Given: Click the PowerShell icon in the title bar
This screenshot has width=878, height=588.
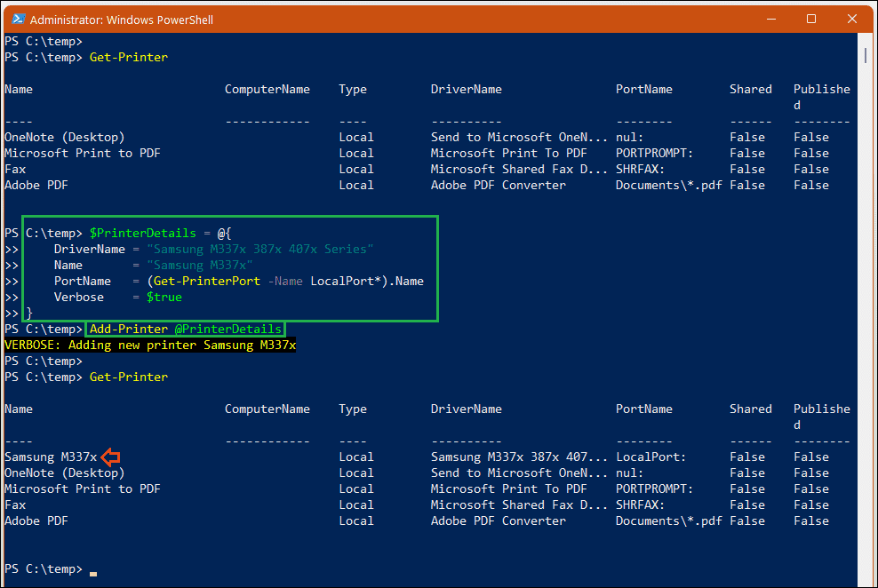Looking at the screenshot, I should pyautogui.click(x=20, y=19).
